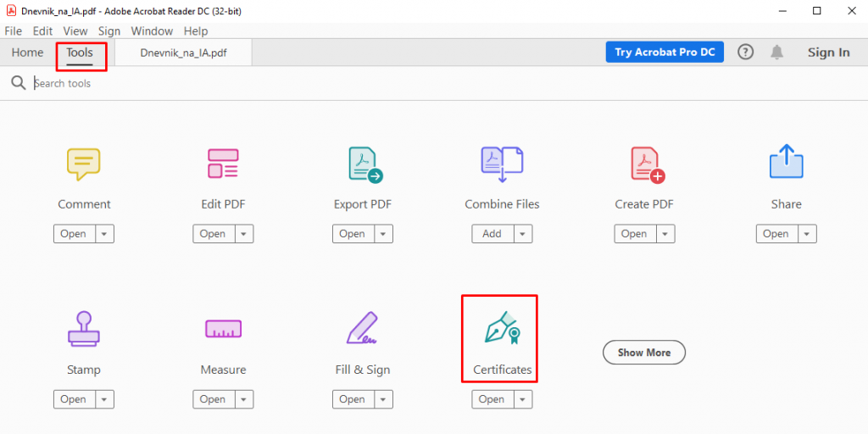Expand the Create PDF Open dropdown arrow
Screen dimensions: 868x434
point(665,234)
